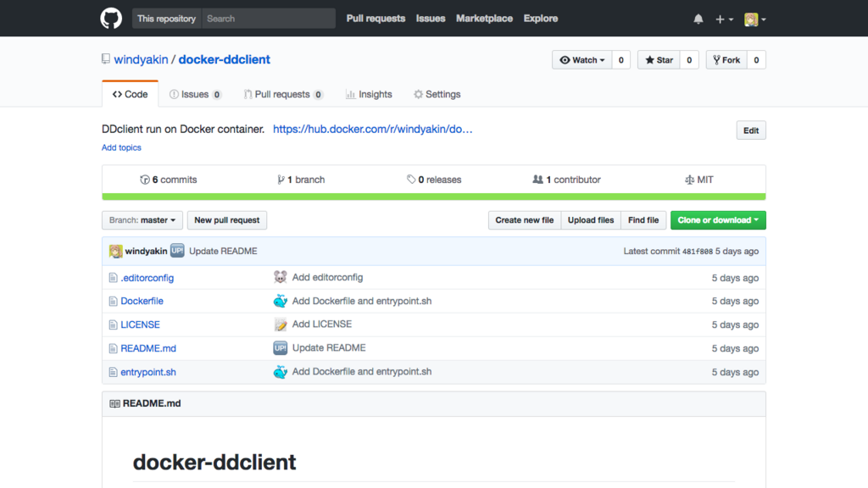Click the whale emoji in entrypoint.sh row
The image size is (868, 488).
pyautogui.click(x=280, y=372)
